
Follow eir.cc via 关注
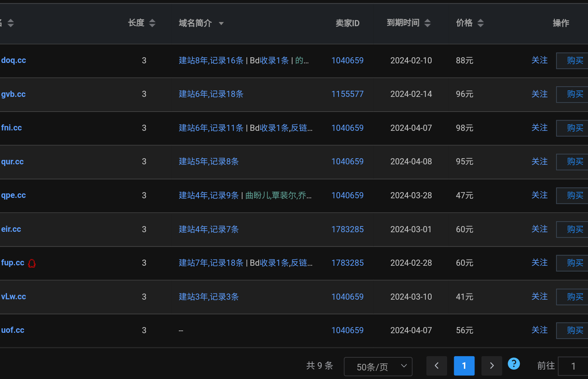pos(539,229)
